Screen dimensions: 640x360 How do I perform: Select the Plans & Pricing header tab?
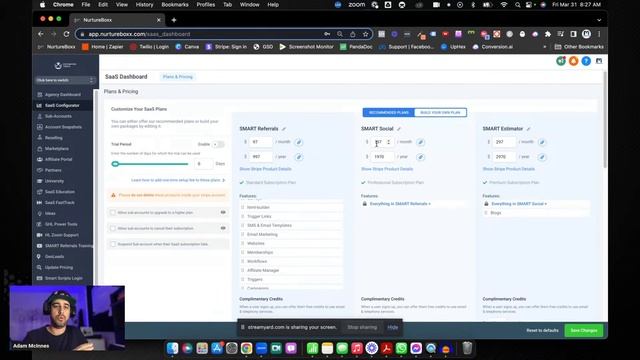(x=178, y=77)
